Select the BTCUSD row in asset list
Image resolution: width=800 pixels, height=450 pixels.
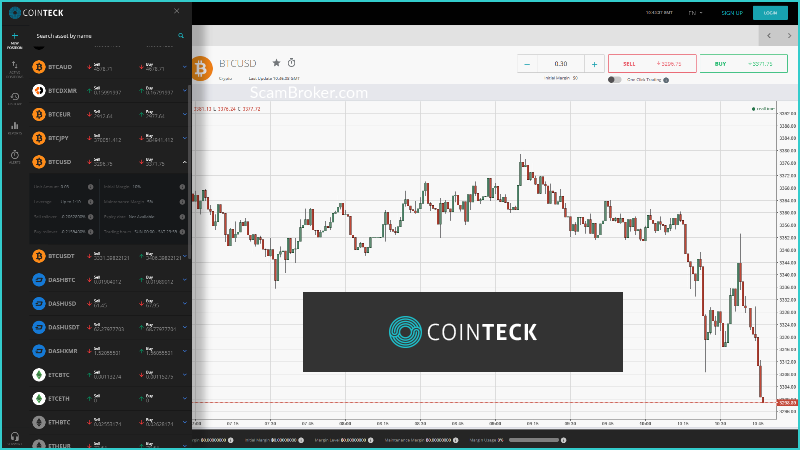109,162
